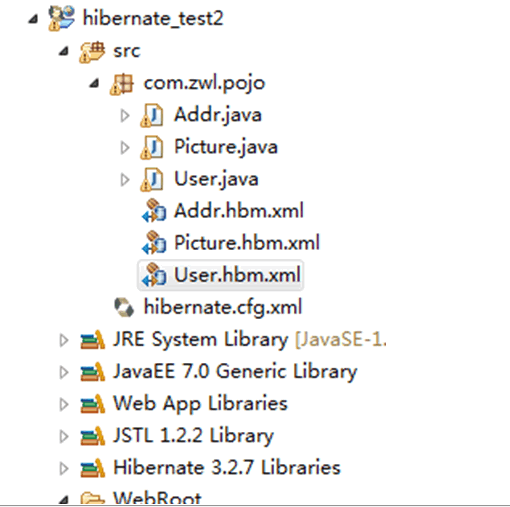Collapse the src folder node

pos(64,51)
